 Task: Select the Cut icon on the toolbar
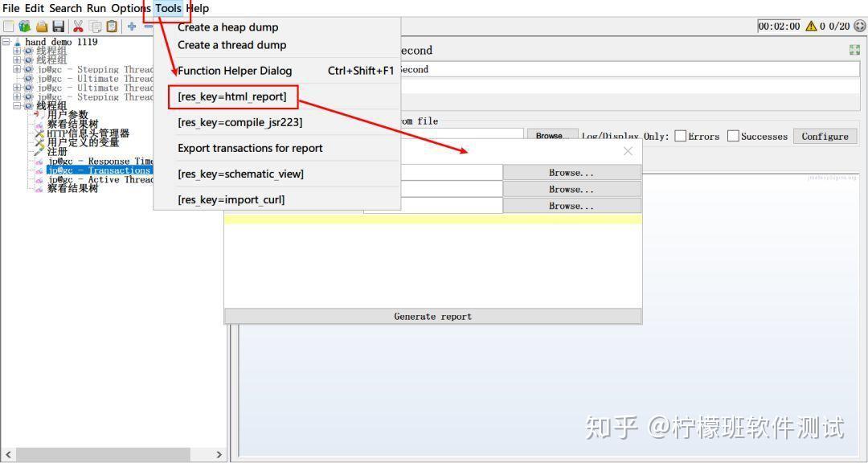(76, 26)
